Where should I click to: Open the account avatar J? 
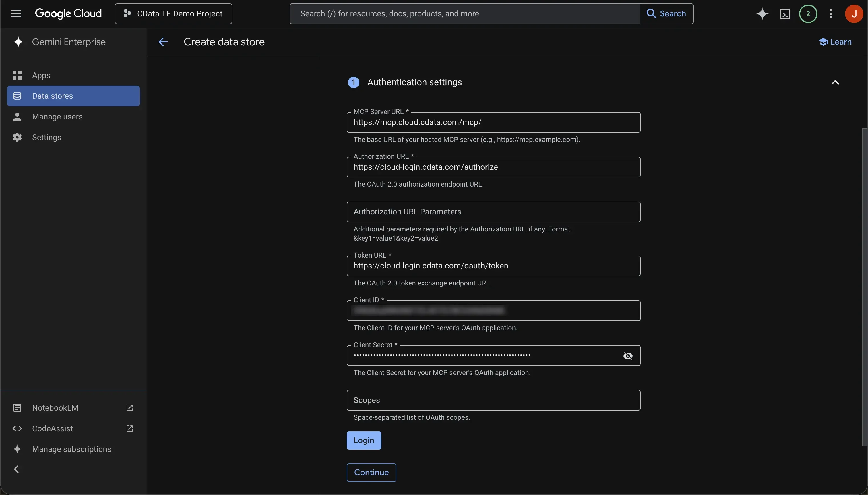854,13
